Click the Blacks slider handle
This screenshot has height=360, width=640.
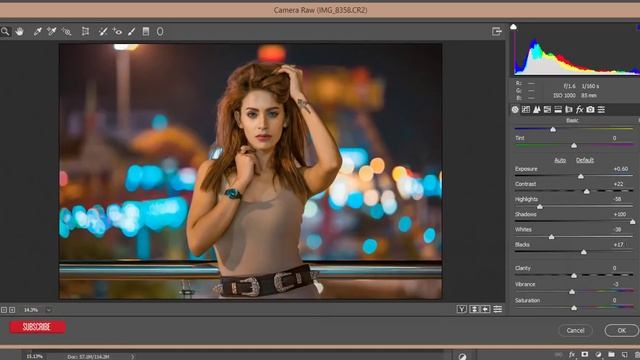[x=584, y=252]
